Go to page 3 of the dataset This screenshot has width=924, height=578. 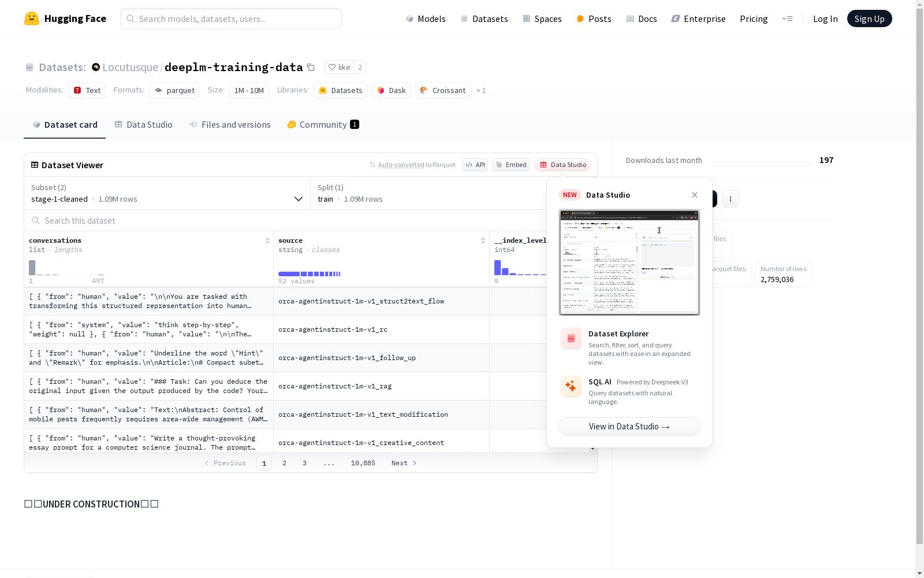click(x=304, y=463)
